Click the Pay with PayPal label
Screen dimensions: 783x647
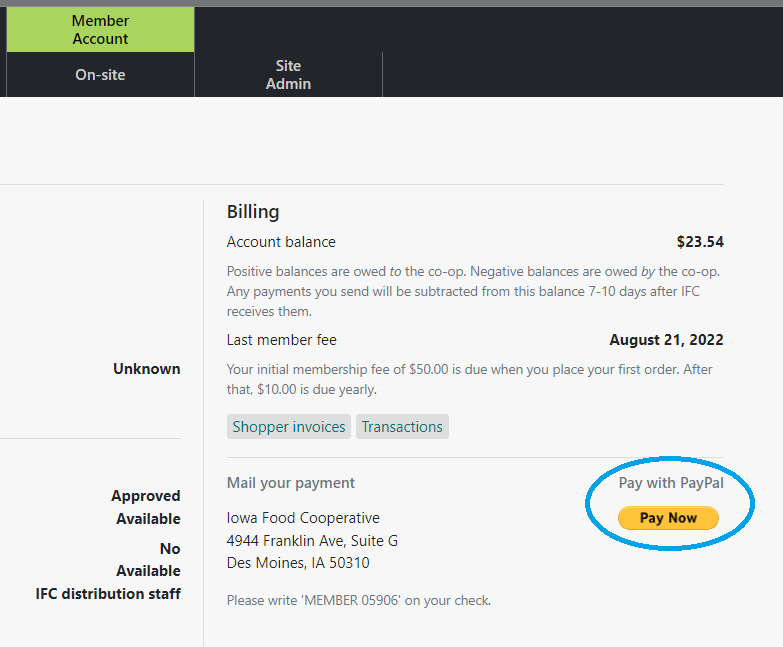pos(670,483)
